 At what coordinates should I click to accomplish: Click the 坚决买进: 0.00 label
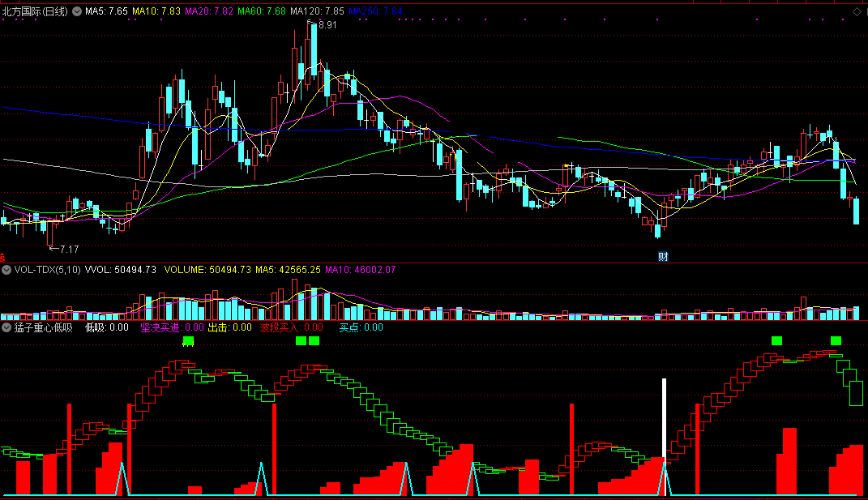click(172, 328)
